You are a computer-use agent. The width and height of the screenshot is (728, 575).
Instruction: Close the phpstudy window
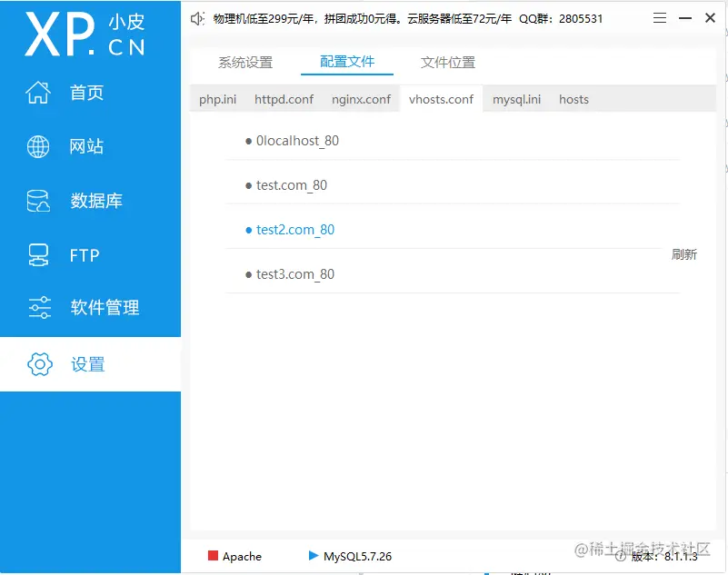coord(710,18)
